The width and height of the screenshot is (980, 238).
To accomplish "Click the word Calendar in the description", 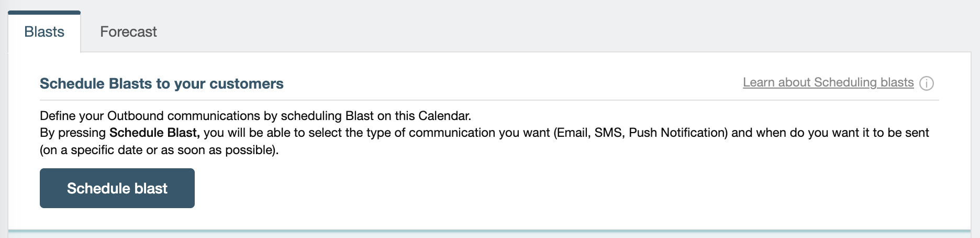I will [x=443, y=116].
